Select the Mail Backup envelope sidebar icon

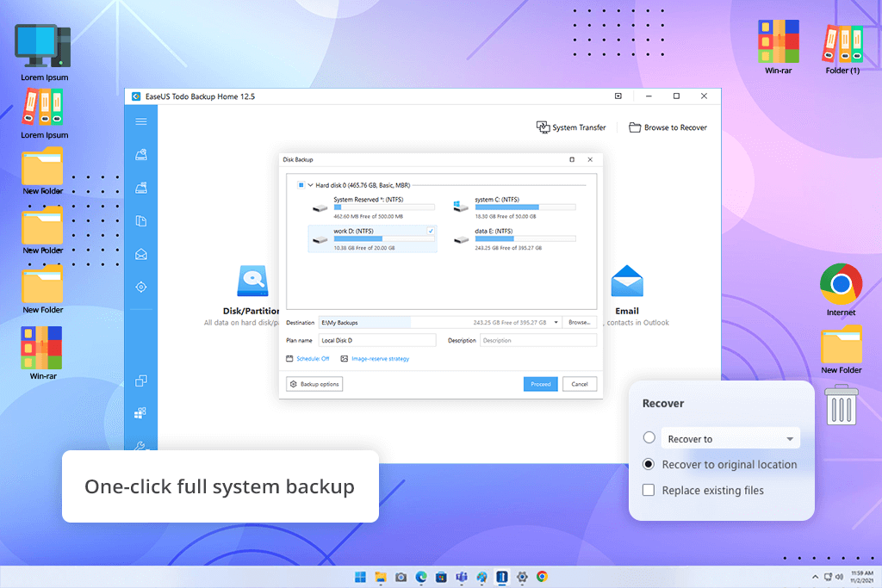[141, 254]
